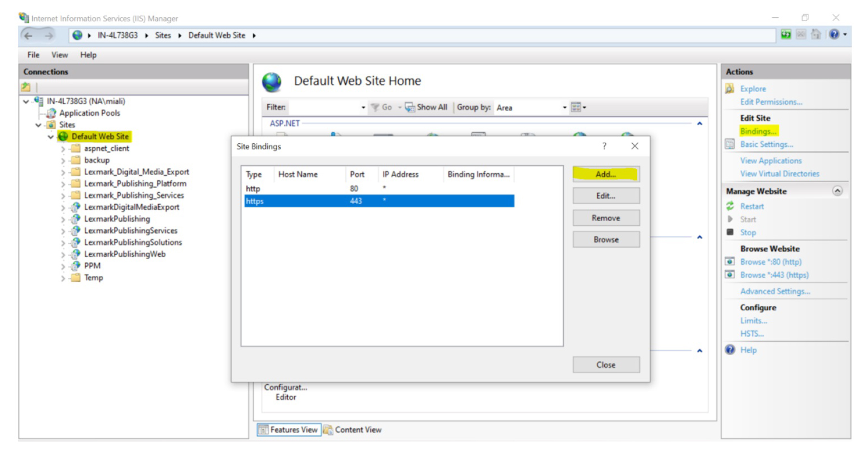The height and width of the screenshot is (455, 868).
Task: Select LexmarkPublishingServices application
Action: [131, 231]
